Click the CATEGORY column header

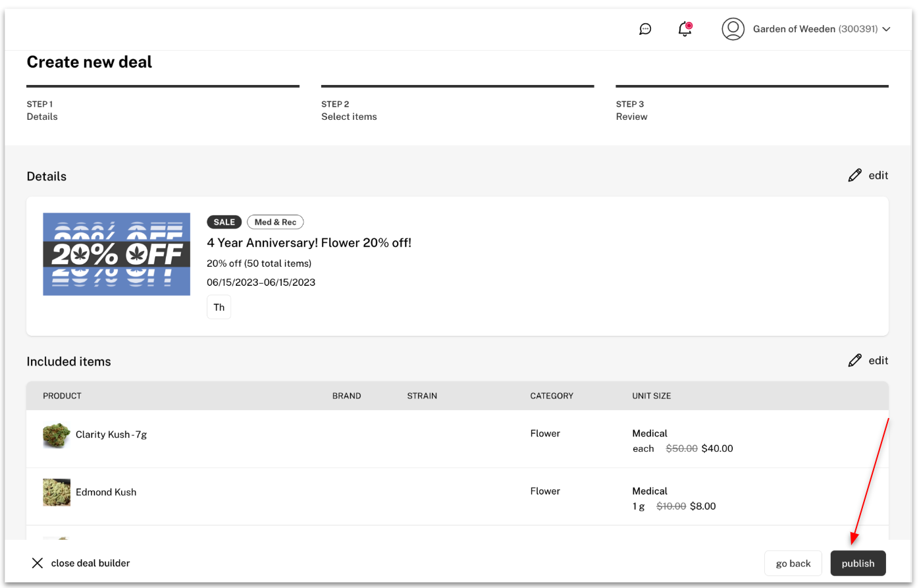pyautogui.click(x=552, y=396)
